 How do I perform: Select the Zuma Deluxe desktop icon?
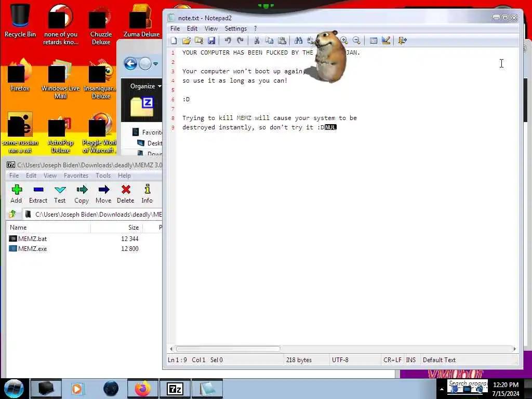click(x=141, y=20)
